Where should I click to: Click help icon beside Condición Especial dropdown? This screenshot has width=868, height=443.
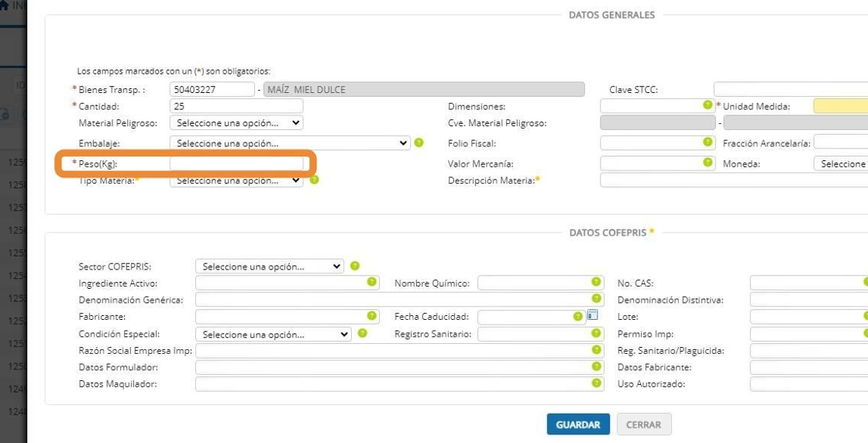click(x=363, y=334)
